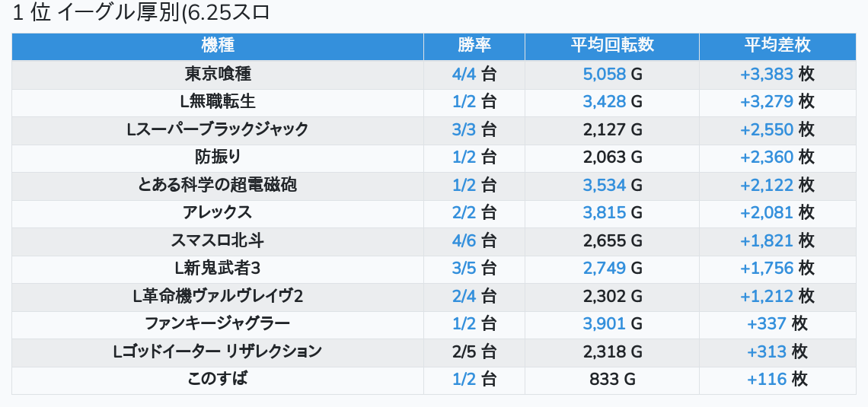This screenshot has height=407, width=868.
Task: Click 防振り machine name
Action: [218, 157]
